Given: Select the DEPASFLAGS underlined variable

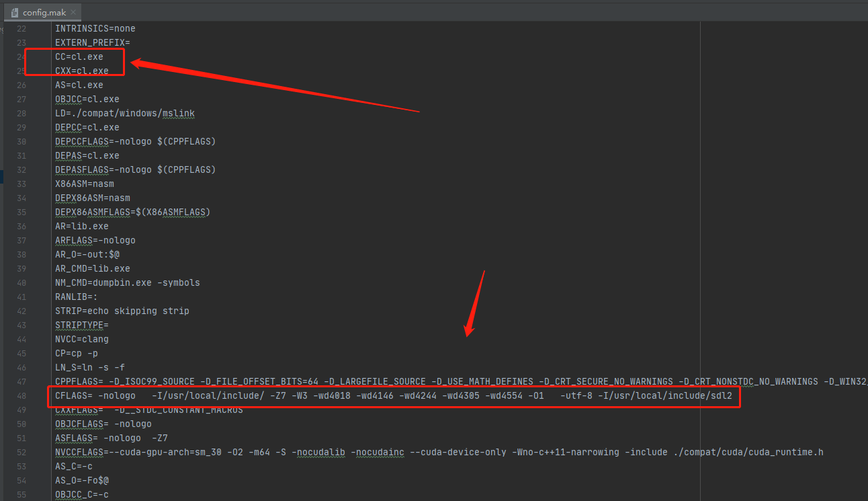Looking at the screenshot, I should click(x=82, y=169).
